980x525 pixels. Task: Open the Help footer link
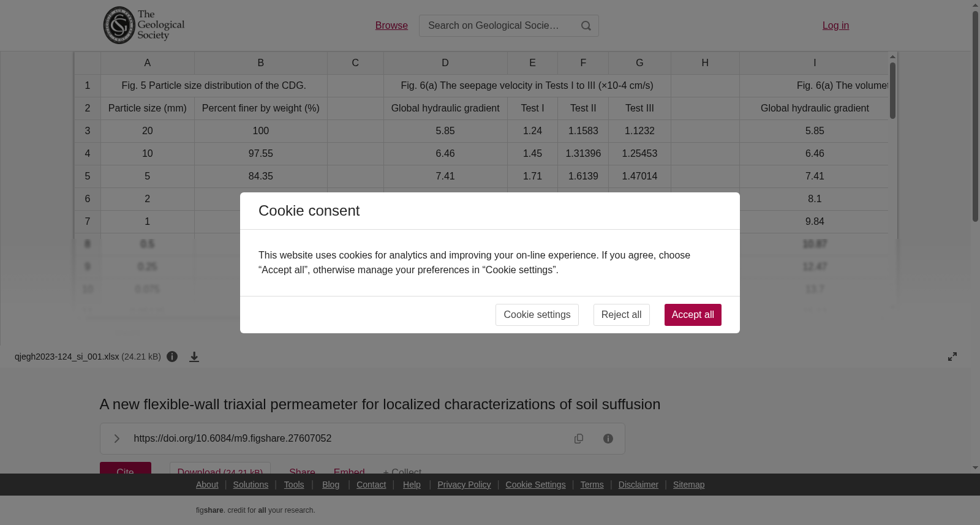412,485
